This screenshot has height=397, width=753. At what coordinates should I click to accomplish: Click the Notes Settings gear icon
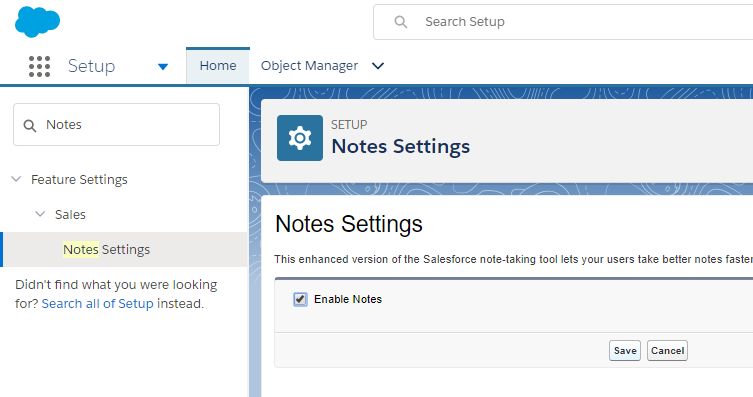[x=300, y=138]
